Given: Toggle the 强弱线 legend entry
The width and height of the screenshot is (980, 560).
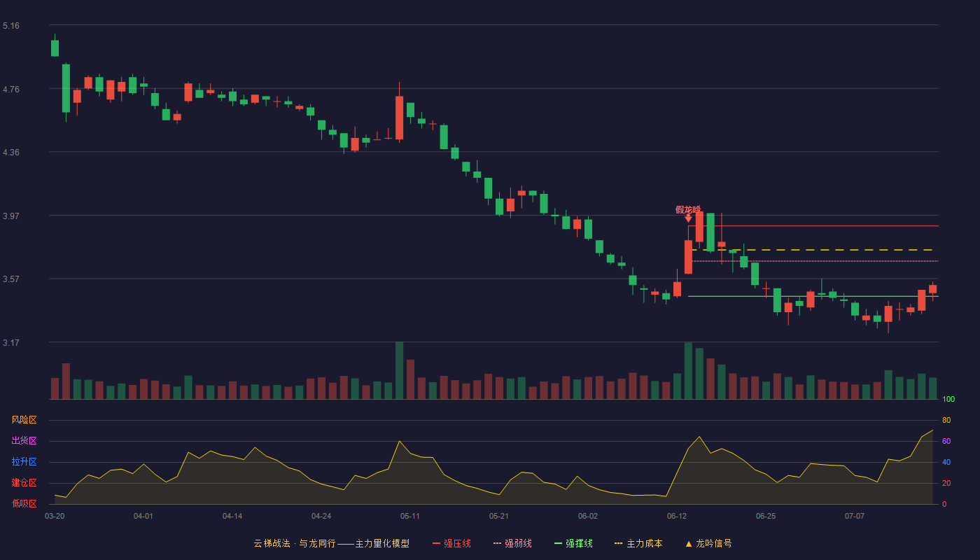Looking at the screenshot, I should pos(512,543).
